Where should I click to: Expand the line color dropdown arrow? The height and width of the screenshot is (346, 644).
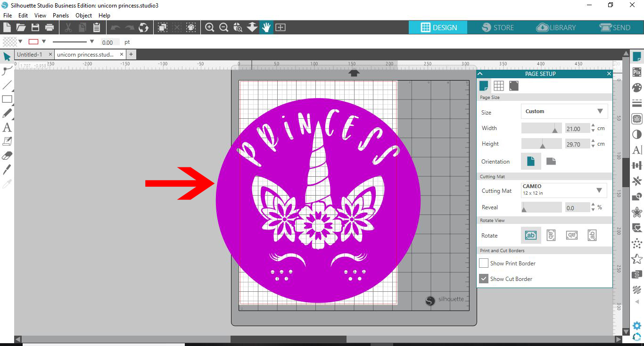pyautogui.click(x=44, y=41)
